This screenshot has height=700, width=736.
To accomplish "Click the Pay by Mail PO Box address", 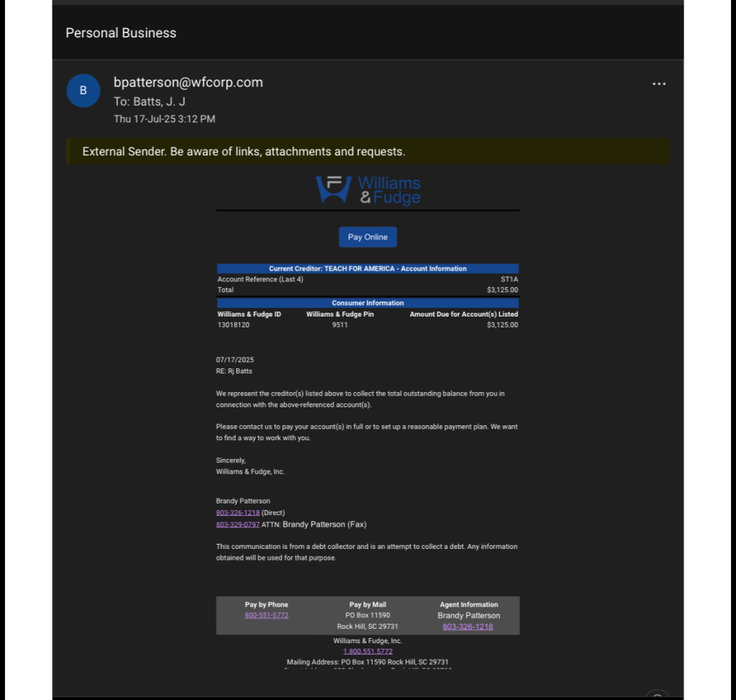I will point(368,616).
